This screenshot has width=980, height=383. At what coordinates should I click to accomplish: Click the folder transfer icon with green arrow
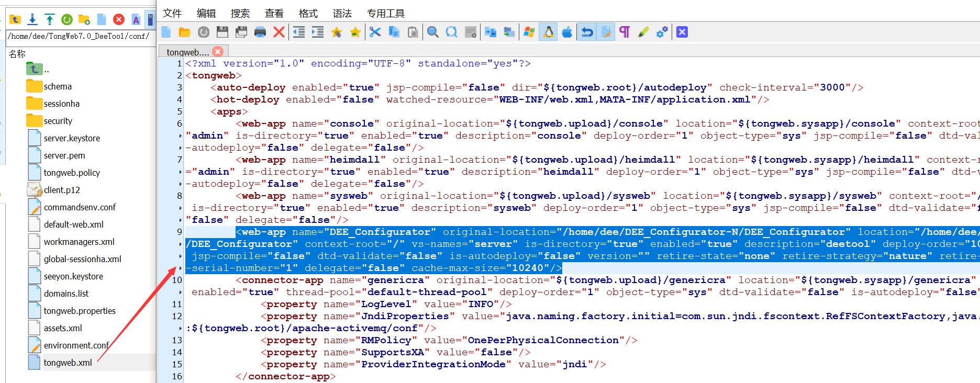509,32
